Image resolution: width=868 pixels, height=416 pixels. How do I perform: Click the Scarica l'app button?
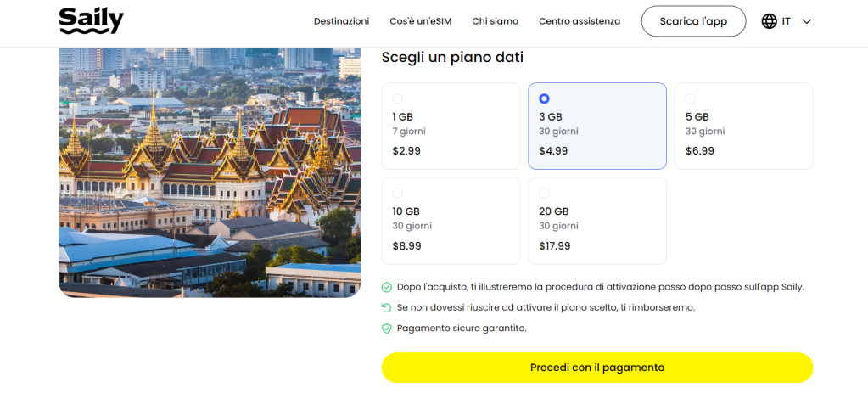pyautogui.click(x=692, y=21)
